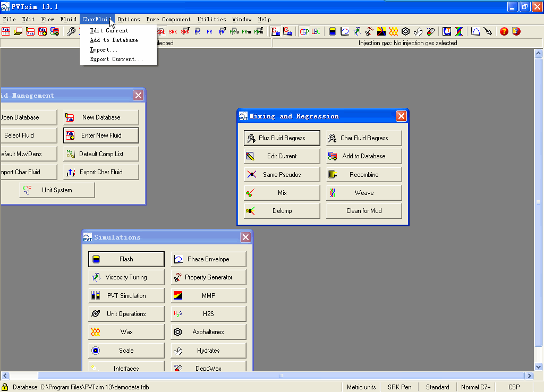Select the green PR78 toolbar button with black marker

(x=259, y=31)
